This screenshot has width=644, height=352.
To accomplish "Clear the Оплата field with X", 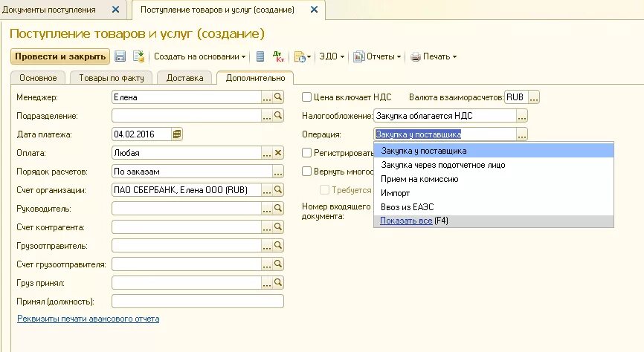I will (278, 153).
